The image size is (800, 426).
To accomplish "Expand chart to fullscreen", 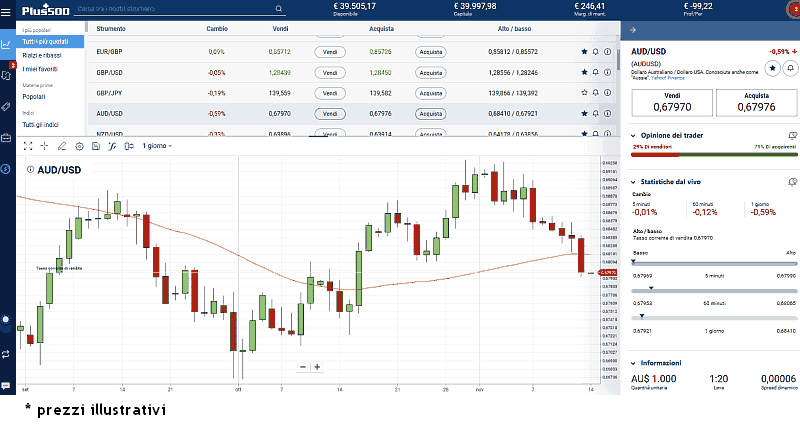I will (x=29, y=146).
